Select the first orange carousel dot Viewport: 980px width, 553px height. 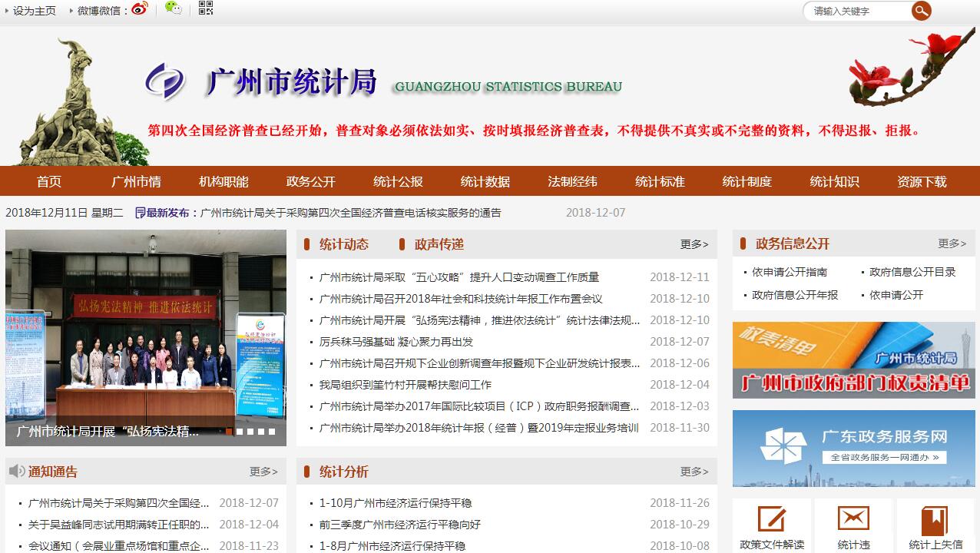[x=229, y=432]
